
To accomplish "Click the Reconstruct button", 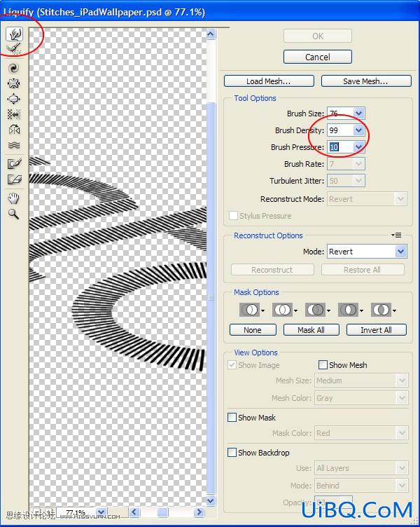I will [272, 270].
